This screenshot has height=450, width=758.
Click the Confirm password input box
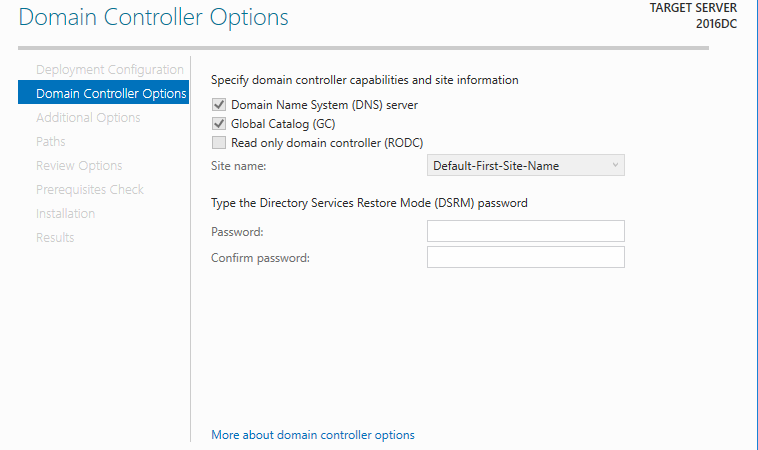click(x=525, y=257)
